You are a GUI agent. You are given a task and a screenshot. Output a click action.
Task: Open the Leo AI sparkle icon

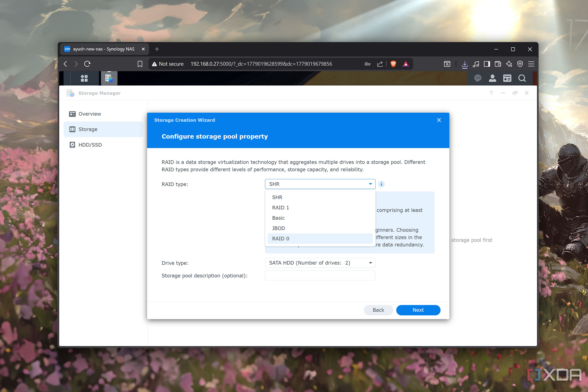click(509, 64)
